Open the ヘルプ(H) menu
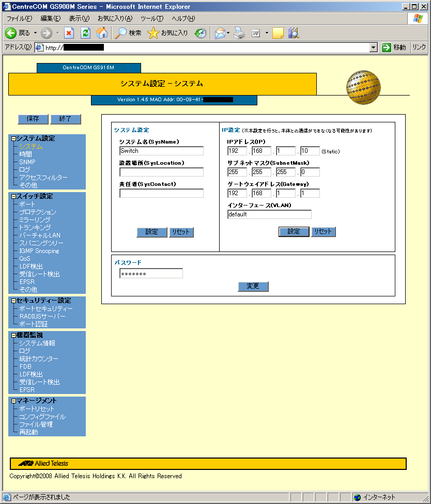This screenshot has width=431, height=504. [183, 19]
